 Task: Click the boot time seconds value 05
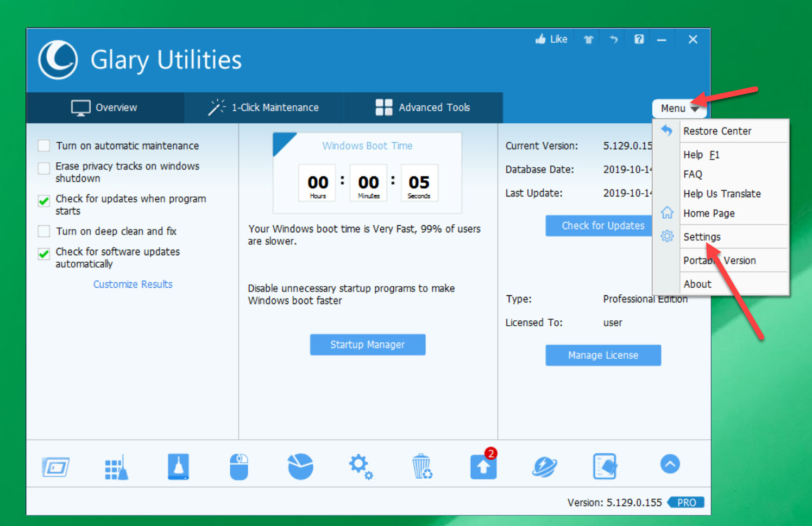419,182
